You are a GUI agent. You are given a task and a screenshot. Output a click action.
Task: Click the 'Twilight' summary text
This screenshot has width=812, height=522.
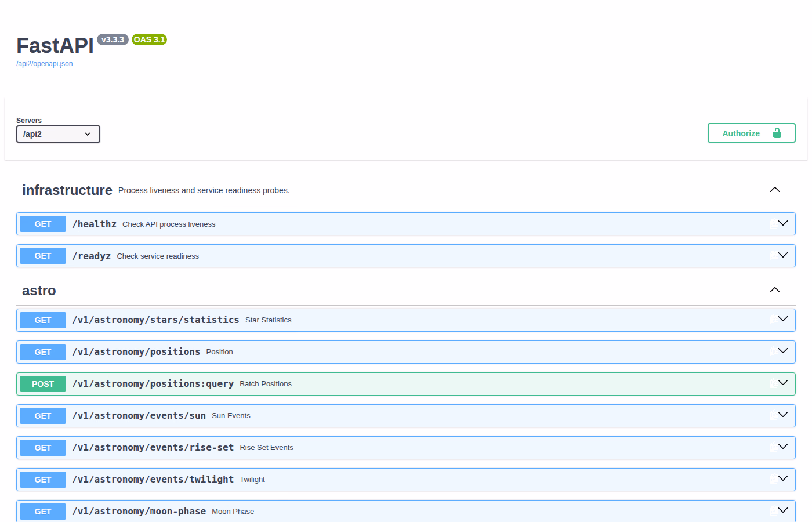pos(252,480)
